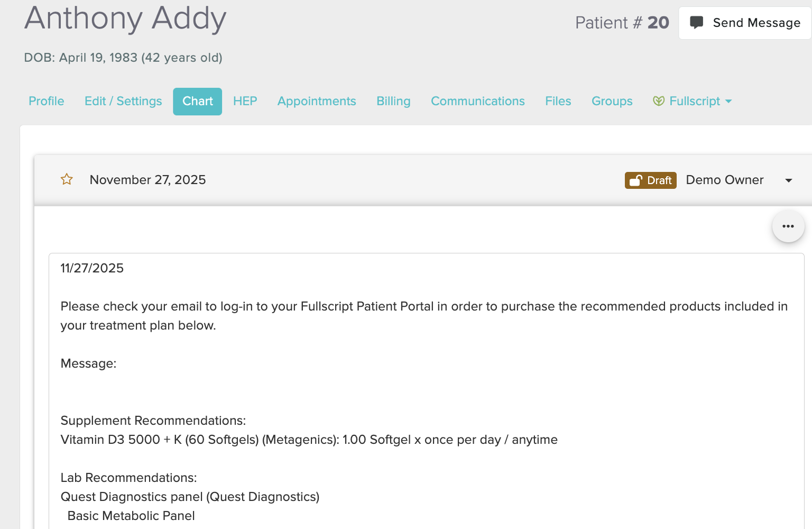The image size is (812, 529).
Task: Click the Fullscript leaf logo icon
Action: (x=658, y=101)
